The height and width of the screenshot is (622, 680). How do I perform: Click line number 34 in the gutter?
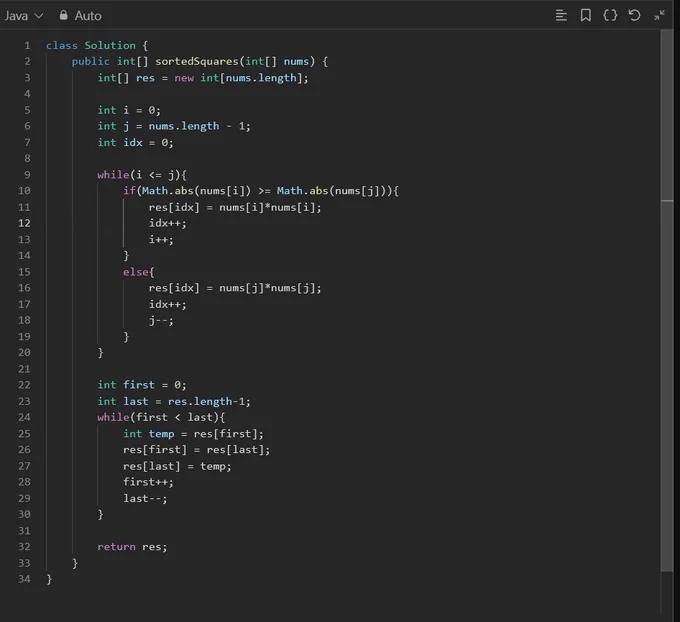pos(24,579)
